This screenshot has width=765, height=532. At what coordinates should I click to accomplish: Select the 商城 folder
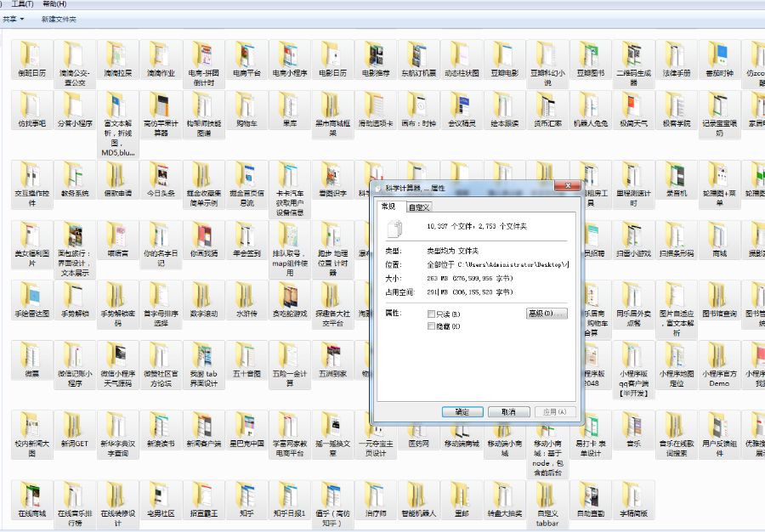pos(720,235)
